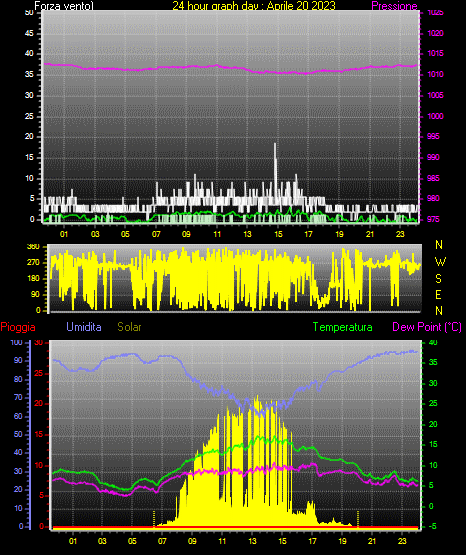
Task: Click the Solar legend label
Action: (129, 327)
